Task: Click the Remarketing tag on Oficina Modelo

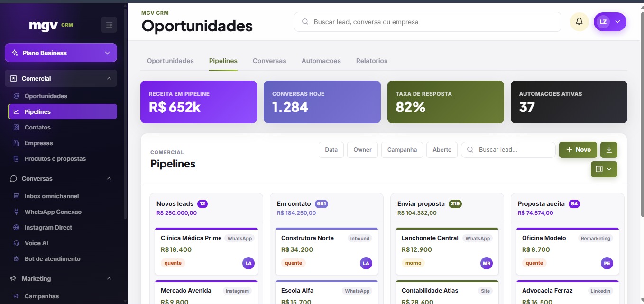Action: pyautogui.click(x=596, y=238)
